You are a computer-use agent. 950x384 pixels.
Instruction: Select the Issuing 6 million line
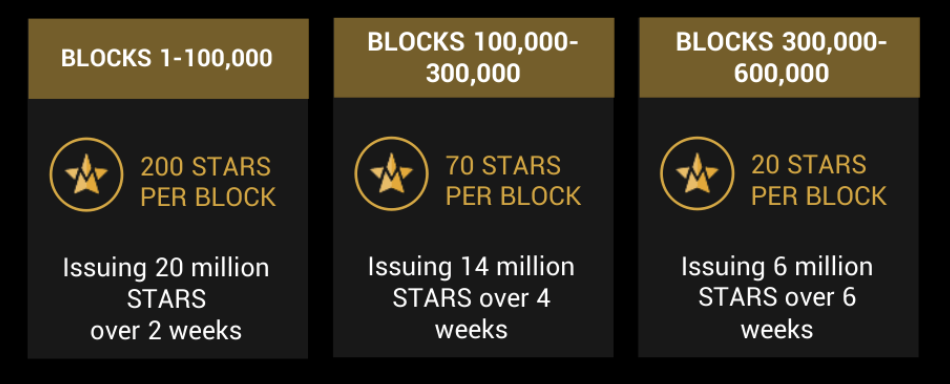[777, 267]
